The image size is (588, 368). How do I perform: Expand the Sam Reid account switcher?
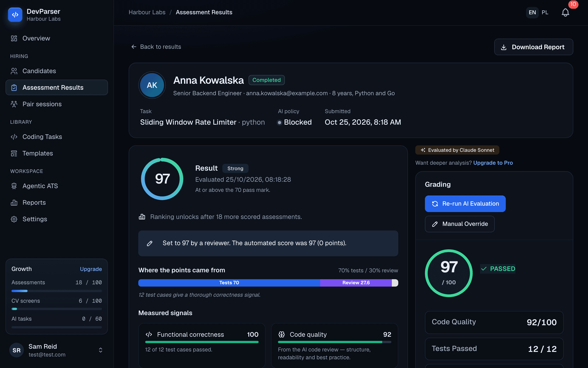(100, 350)
